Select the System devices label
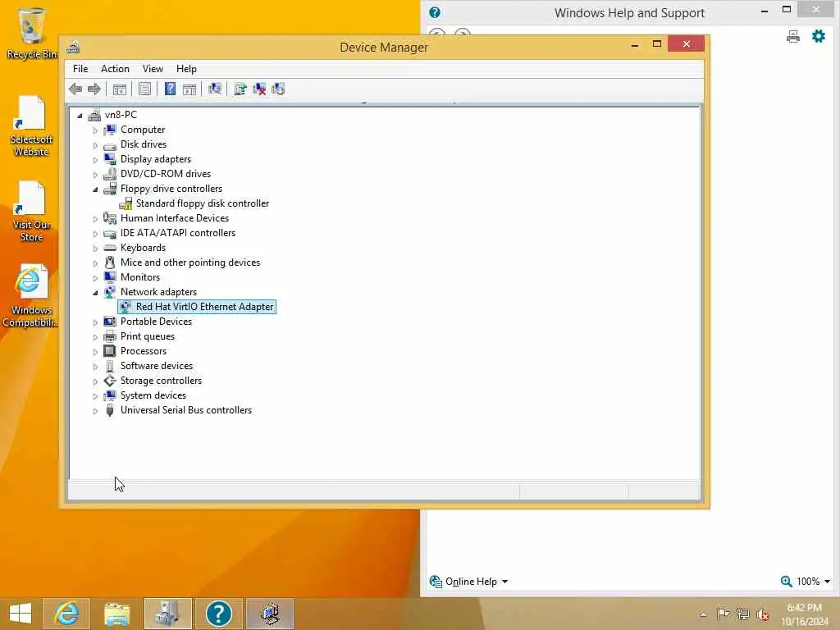 coord(153,395)
